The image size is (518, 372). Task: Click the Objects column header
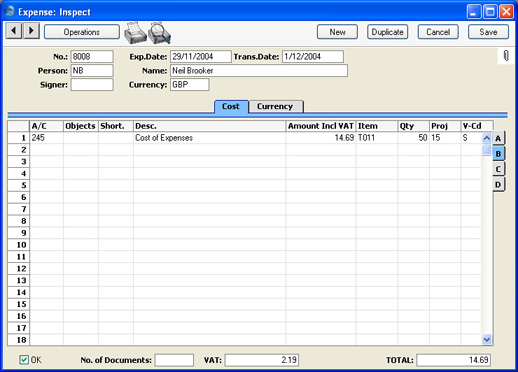tap(81, 126)
